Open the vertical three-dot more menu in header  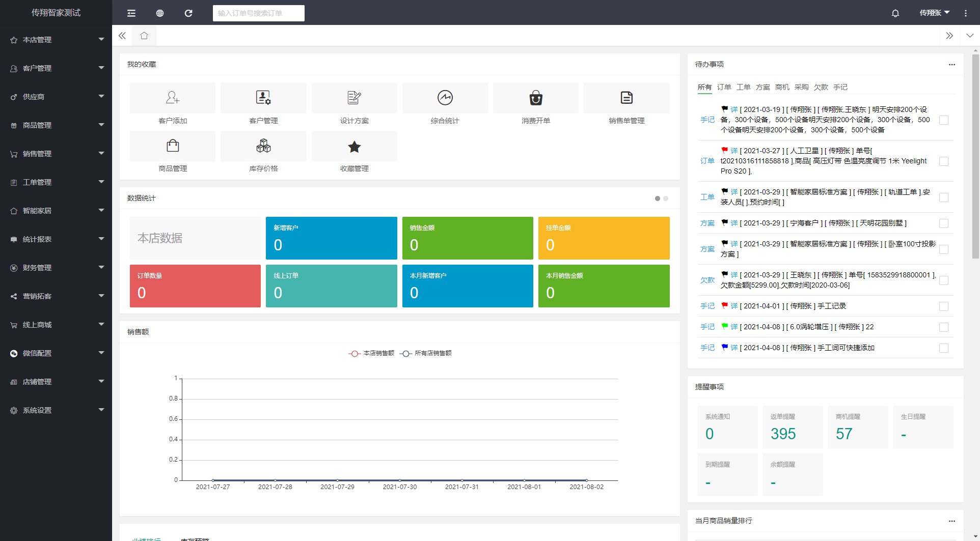(966, 13)
